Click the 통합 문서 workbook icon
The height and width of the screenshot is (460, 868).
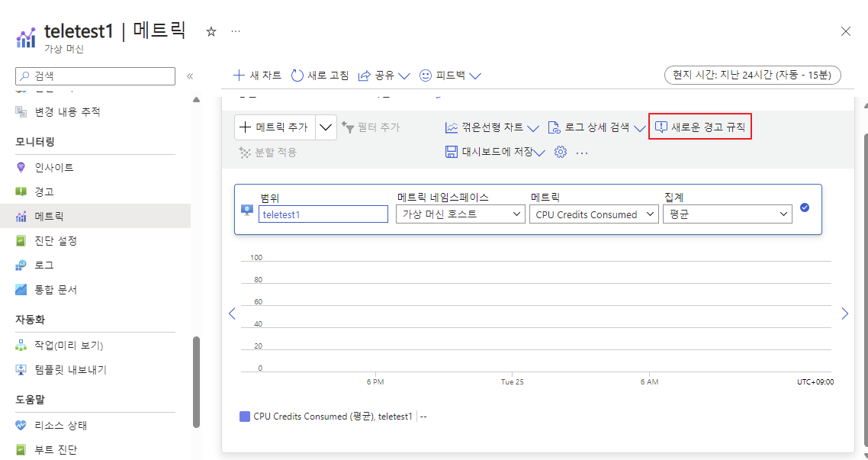point(21,290)
